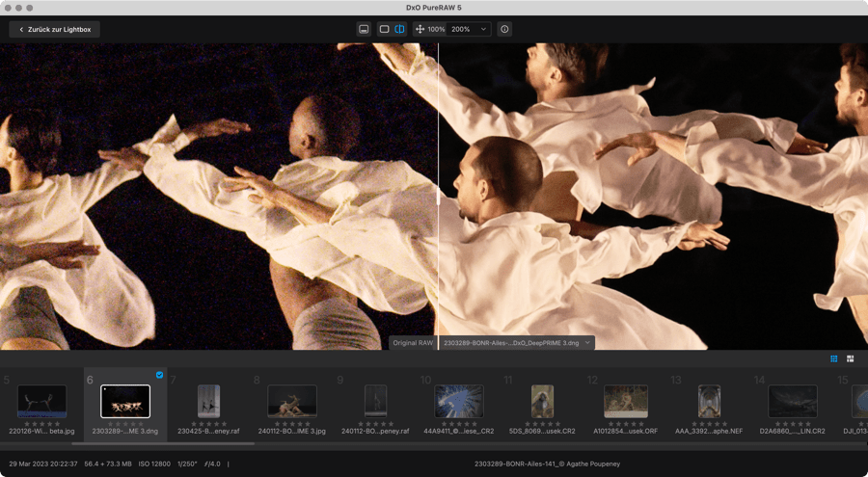Select thumbnail A1012854...usek.ORF
Image resolution: width=868 pixels, height=477 pixels.
click(626, 401)
